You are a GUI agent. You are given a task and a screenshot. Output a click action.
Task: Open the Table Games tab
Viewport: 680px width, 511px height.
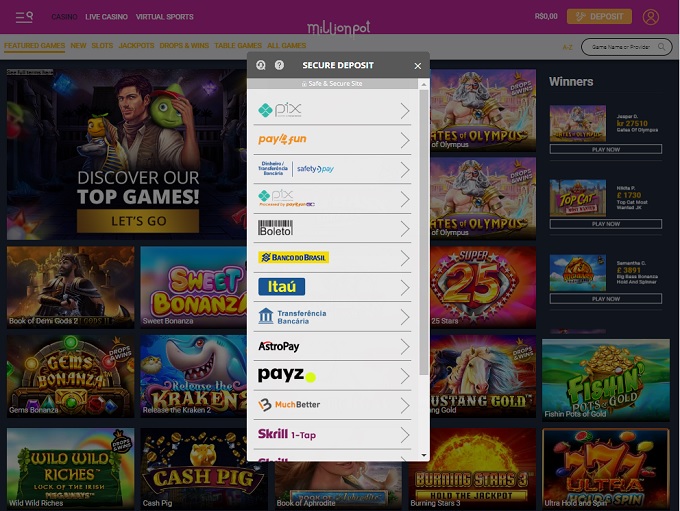237,46
